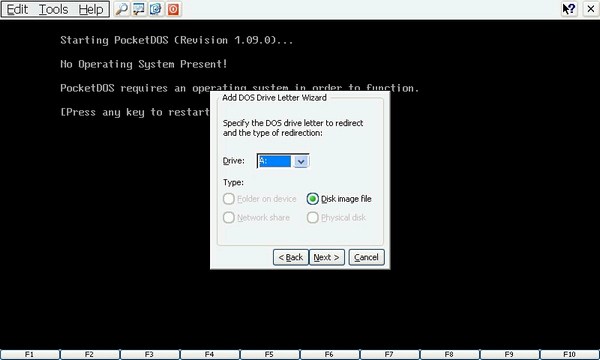Select the Disk image file radio button
Screen dimensions: 600x360
coord(339,199)
